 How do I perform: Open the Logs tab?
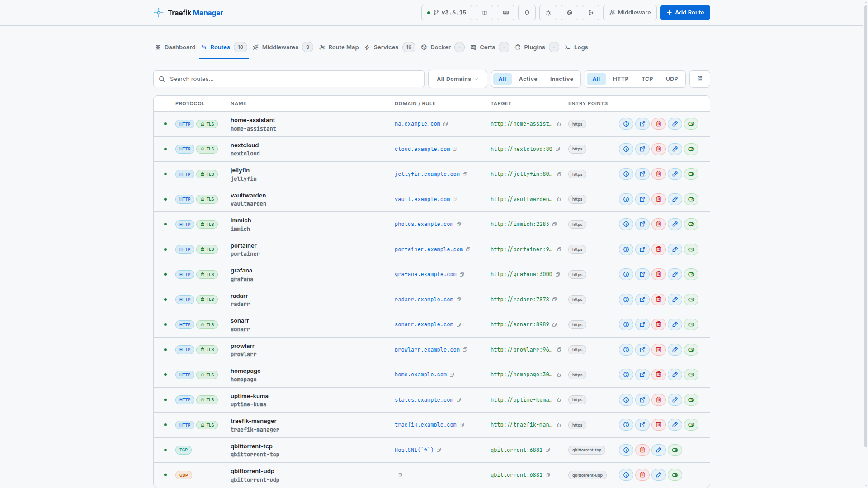576,47
